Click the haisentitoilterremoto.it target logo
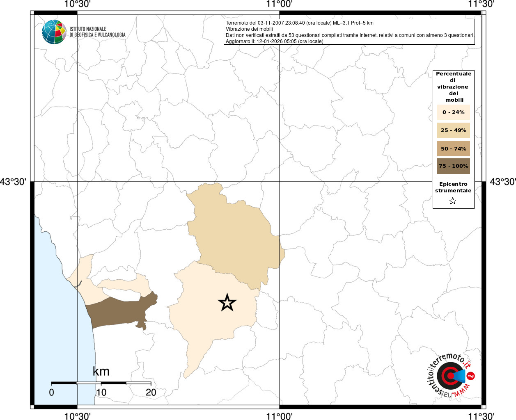 point(451,375)
